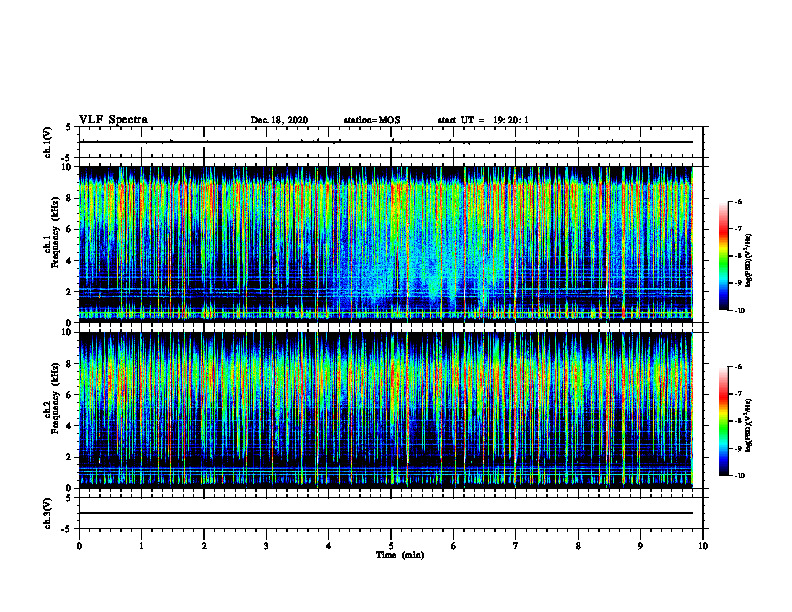
Task: Click the "3" tick on the Time axis
Action: click(x=266, y=546)
